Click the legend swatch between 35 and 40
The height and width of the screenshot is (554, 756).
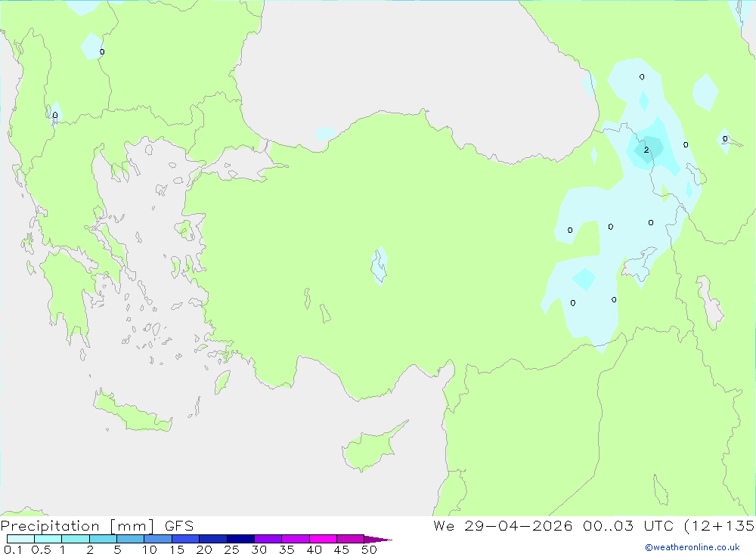(296, 539)
